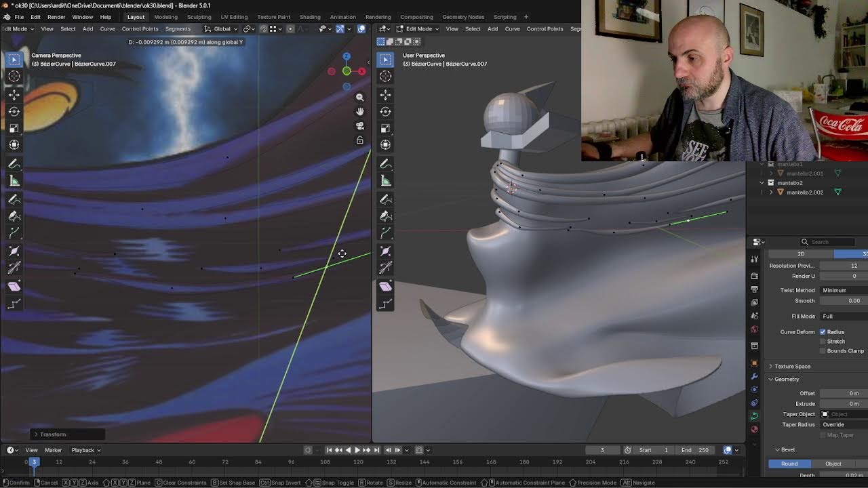Select the Cursor tool in right viewport

pyautogui.click(x=386, y=77)
